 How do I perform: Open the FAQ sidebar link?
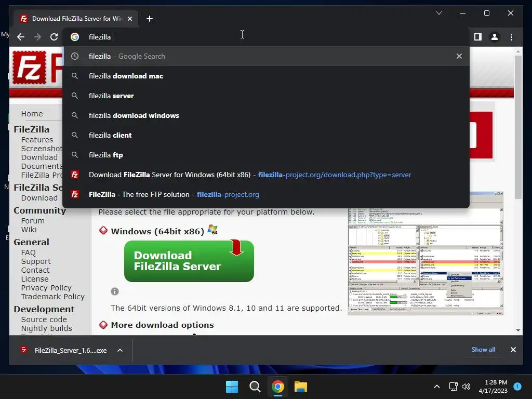point(28,252)
